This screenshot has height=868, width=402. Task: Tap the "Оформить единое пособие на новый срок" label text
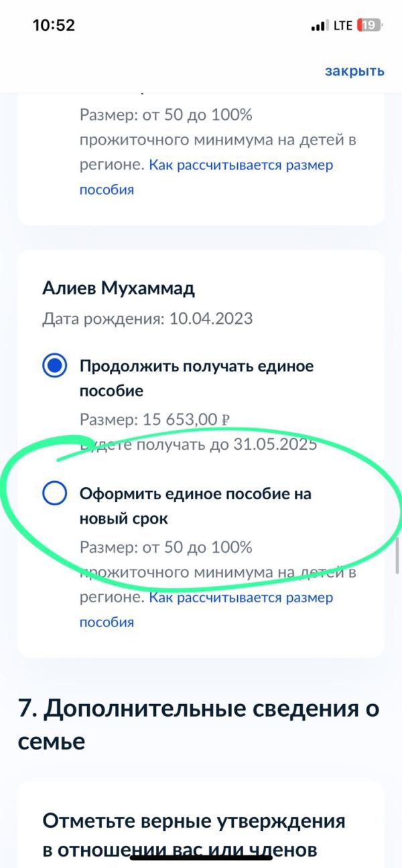[x=196, y=506]
